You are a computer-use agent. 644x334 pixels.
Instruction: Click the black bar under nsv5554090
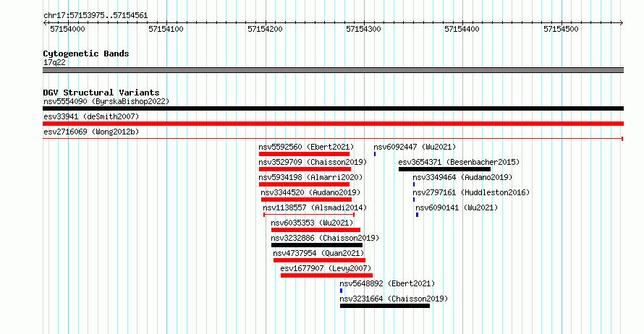pyautogui.click(x=333, y=108)
